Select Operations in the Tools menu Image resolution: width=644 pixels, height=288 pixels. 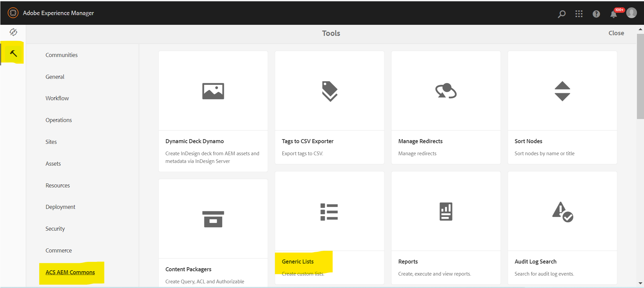coord(59,120)
